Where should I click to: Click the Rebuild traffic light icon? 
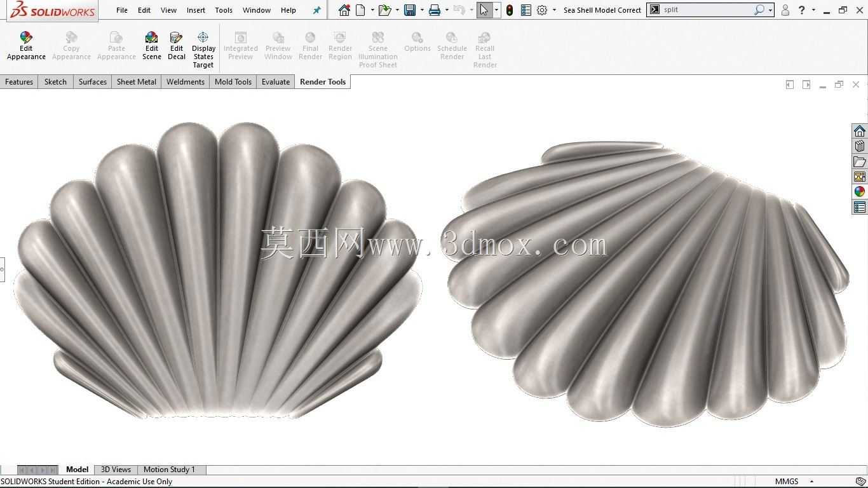pyautogui.click(x=510, y=10)
